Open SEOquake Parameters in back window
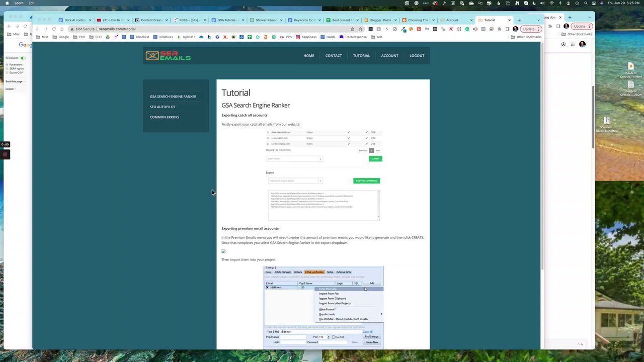The image size is (644, 362). click(15, 64)
